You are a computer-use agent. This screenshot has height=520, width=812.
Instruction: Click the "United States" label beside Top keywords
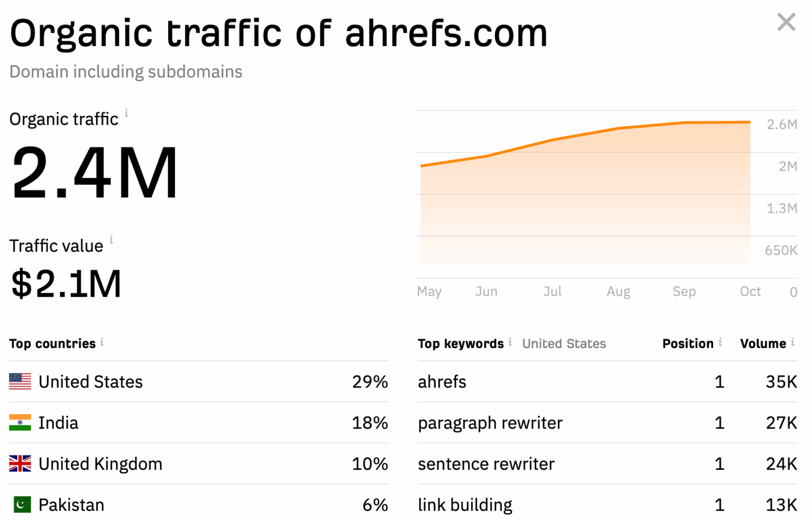(x=564, y=343)
